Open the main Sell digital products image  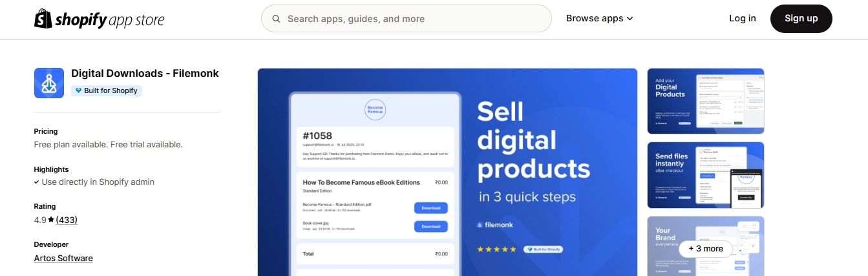[x=448, y=172]
